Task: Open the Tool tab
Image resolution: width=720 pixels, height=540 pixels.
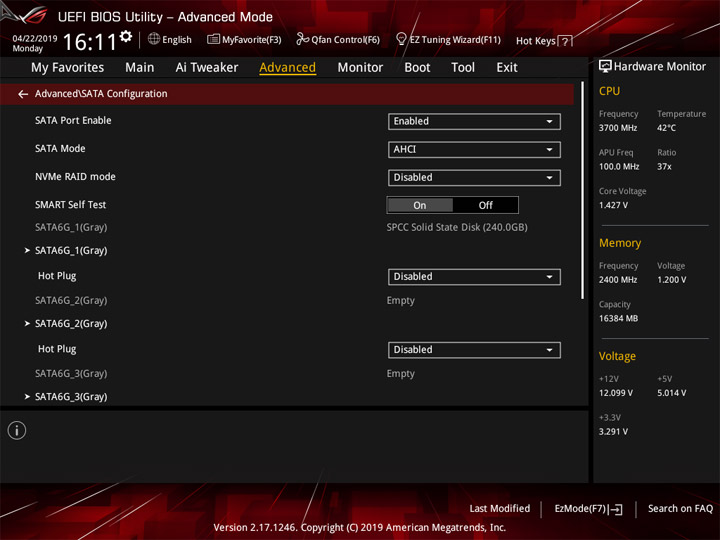Action: coord(463,68)
